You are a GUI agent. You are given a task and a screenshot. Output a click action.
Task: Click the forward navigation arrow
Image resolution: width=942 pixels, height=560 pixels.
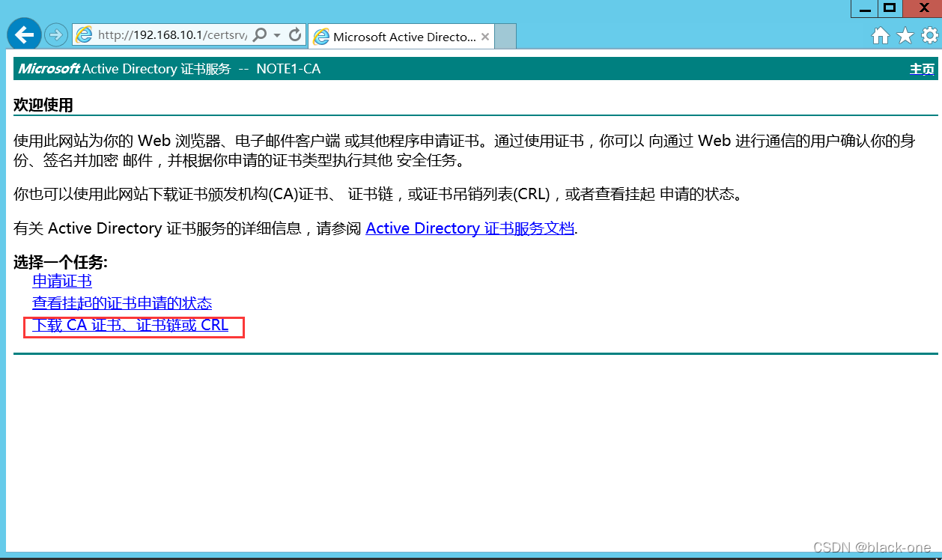point(56,35)
